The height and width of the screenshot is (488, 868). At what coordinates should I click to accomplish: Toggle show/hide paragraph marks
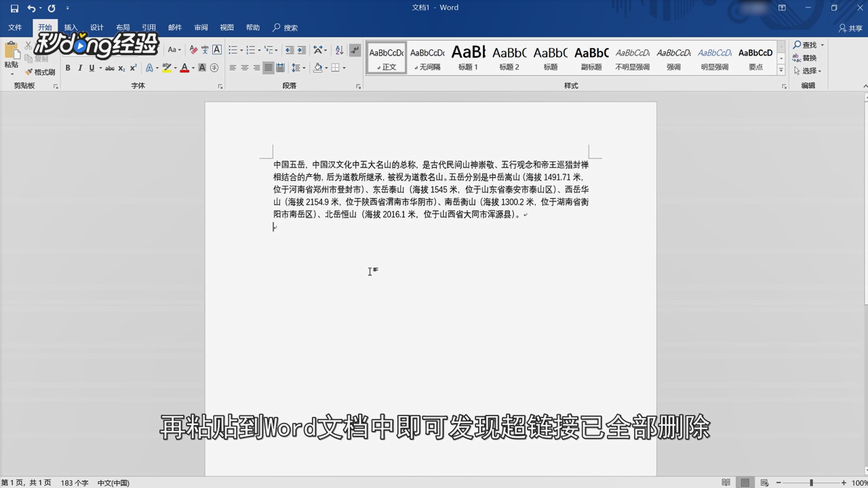pyautogui.click(x=355, y=49)
